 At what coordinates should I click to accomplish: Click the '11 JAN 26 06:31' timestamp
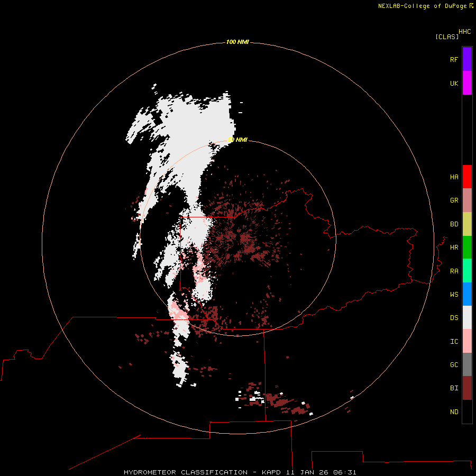[x=321, y=472]
